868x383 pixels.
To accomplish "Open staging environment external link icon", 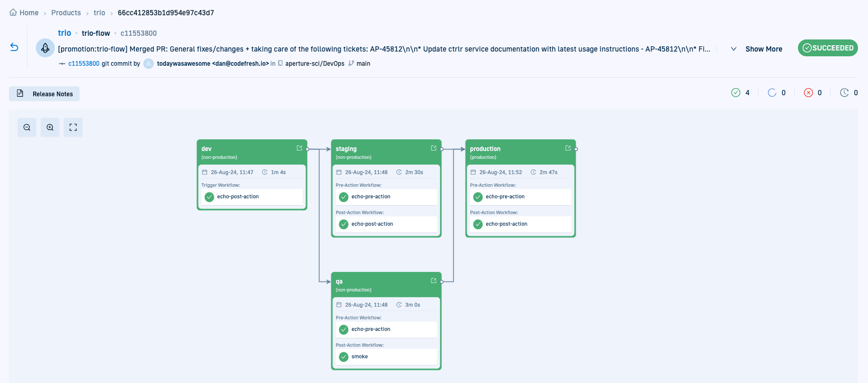I will (x=433, y=148).
